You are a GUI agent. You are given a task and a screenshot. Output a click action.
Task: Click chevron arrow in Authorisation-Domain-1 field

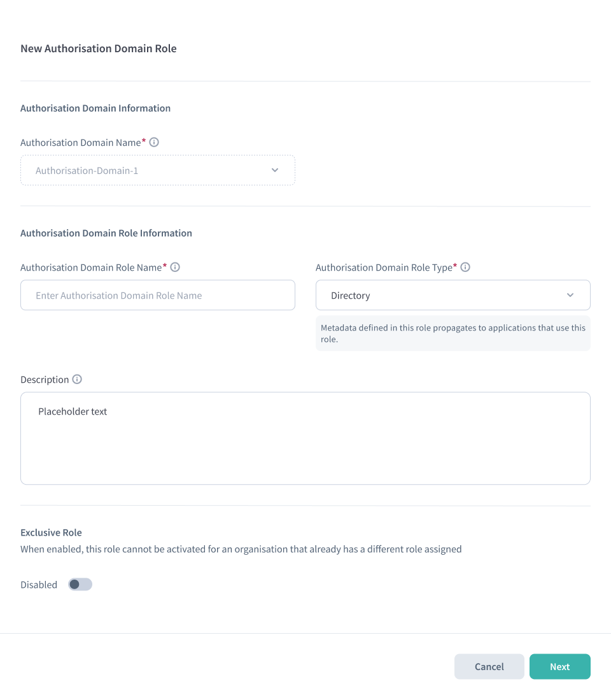(x=275, y=170)
